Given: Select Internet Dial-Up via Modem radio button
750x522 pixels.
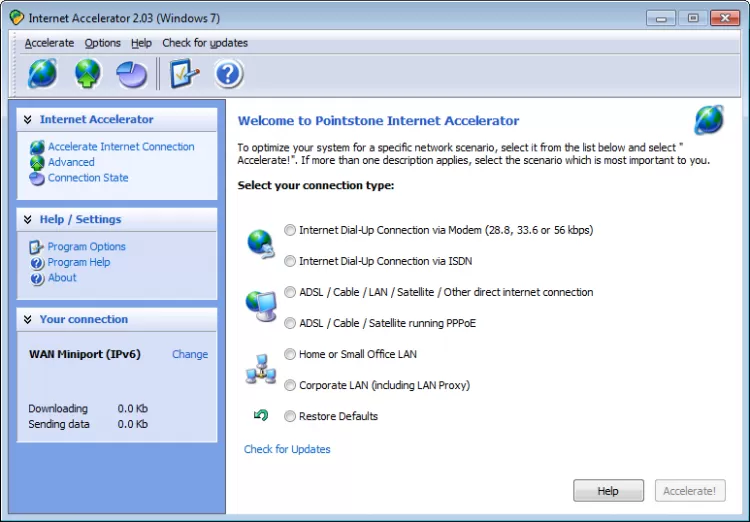Looking at the screenshot, I should coord(290,230).
